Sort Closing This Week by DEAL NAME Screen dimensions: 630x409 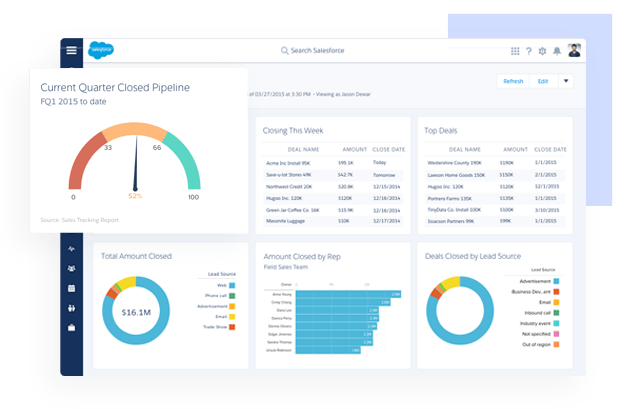(303, 149)
